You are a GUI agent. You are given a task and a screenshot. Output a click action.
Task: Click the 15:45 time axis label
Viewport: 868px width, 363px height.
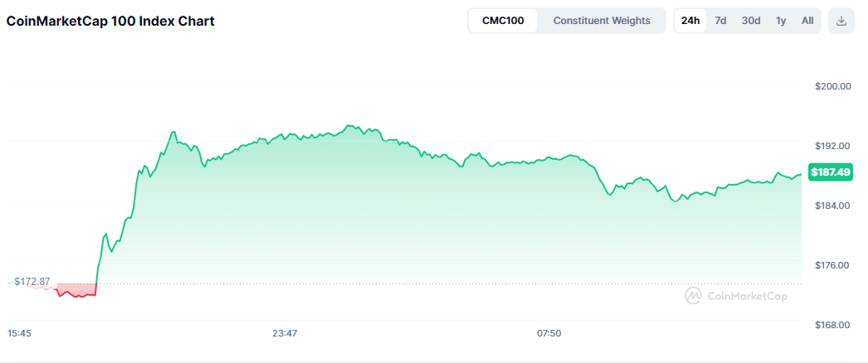click(20, 333)
